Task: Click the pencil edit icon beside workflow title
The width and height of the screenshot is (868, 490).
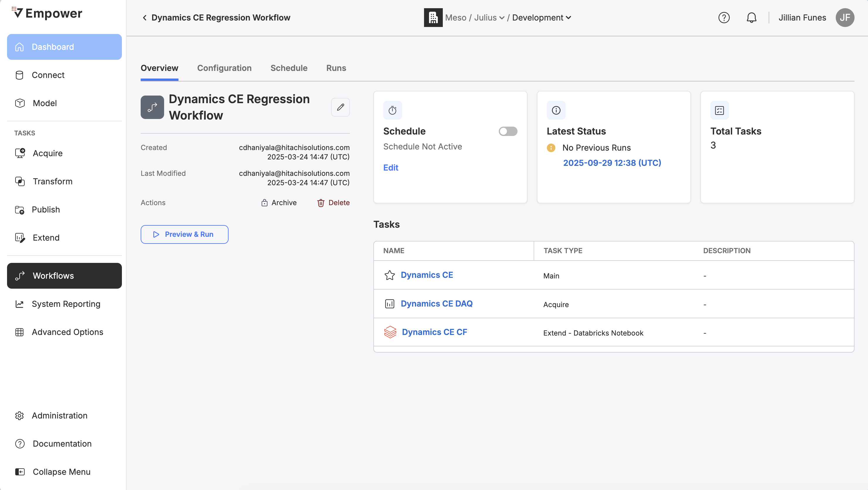Action: (x=340, y=107)
